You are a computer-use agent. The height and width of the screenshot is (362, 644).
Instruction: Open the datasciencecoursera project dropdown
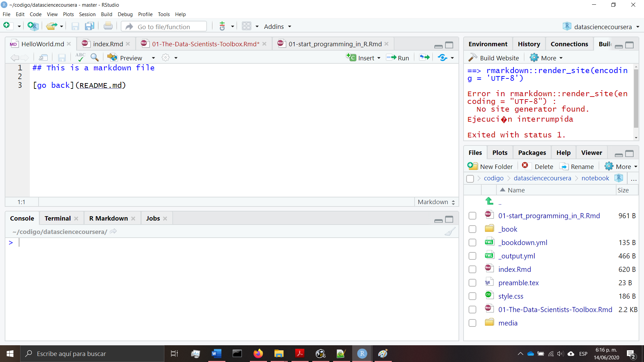[x=600, y=26]
